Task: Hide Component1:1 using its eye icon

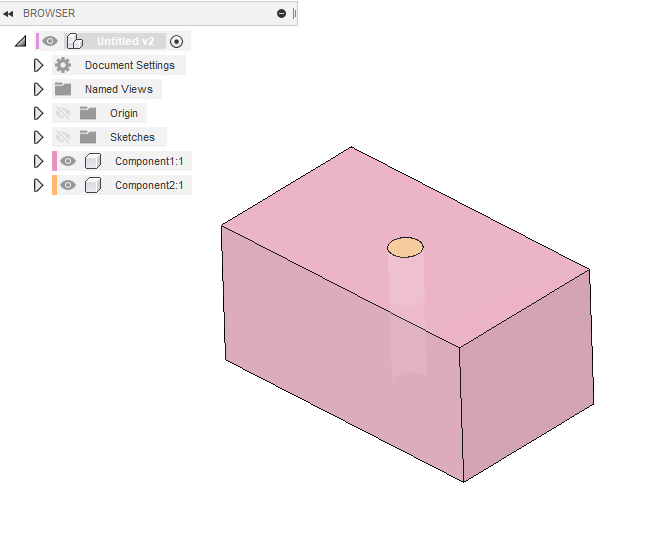Action: coord(68,161)
